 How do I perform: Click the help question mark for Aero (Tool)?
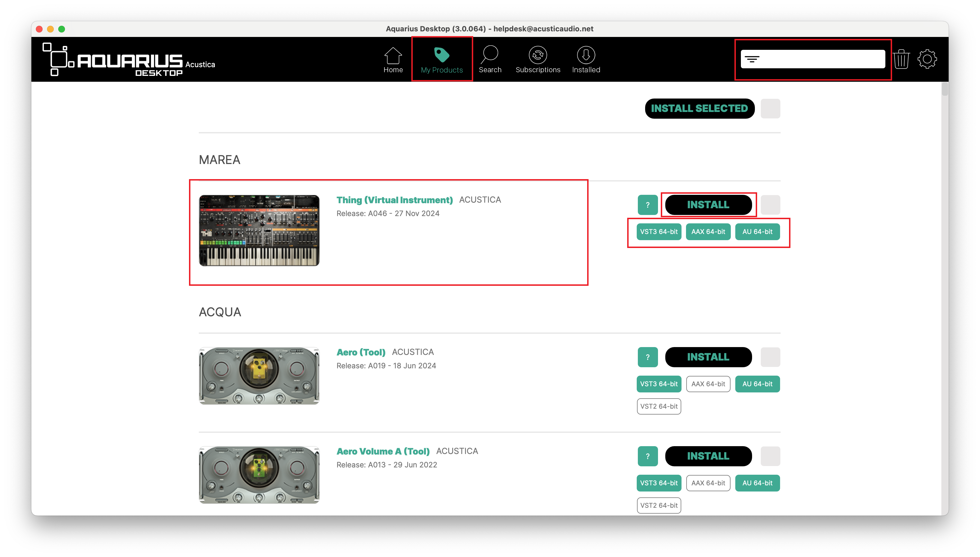pyautogui.click(x=647, y=357)
